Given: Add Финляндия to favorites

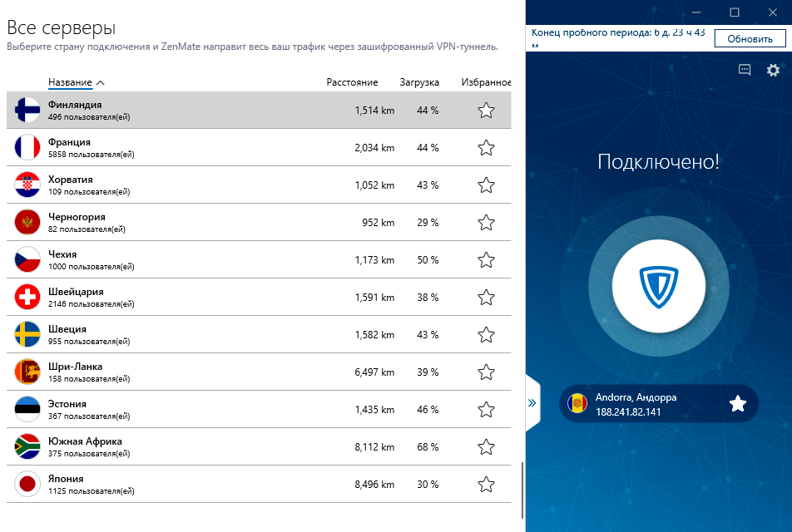Looking at the screenshot, I should [486, 110].
